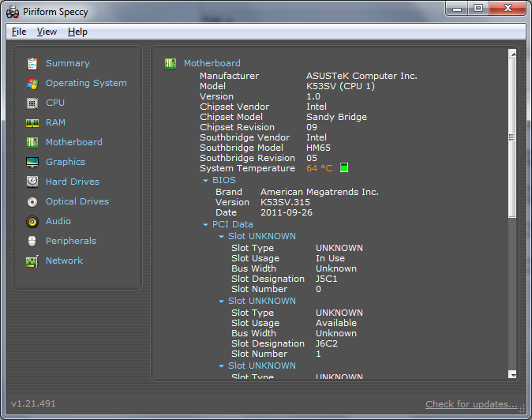
Task: Select ASUSTeK Computer Inc. manufacturer value
Action: point(362,76)
